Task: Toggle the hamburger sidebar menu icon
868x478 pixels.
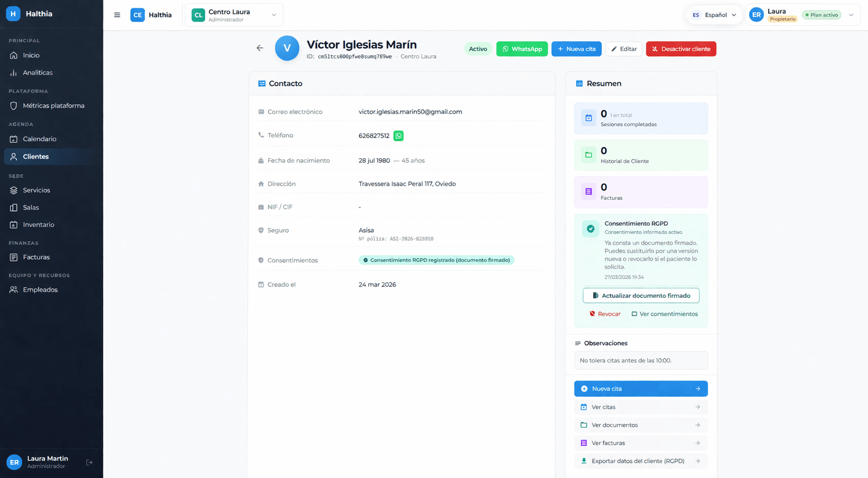Action: (x=117, y=15)
